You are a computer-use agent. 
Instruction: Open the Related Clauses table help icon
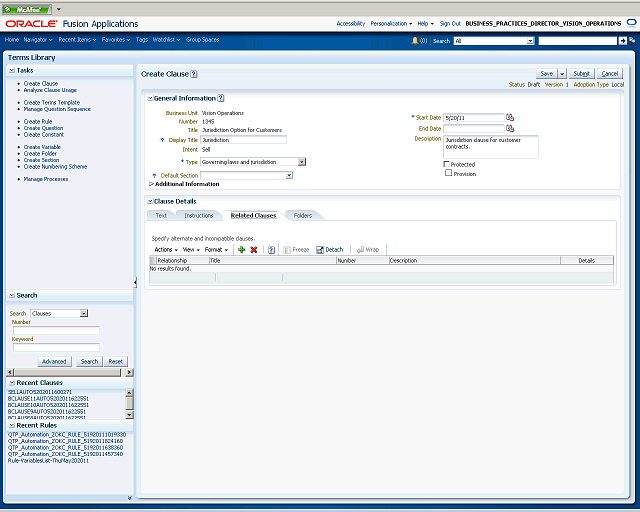pyautogui.click(x=271, y=249)
